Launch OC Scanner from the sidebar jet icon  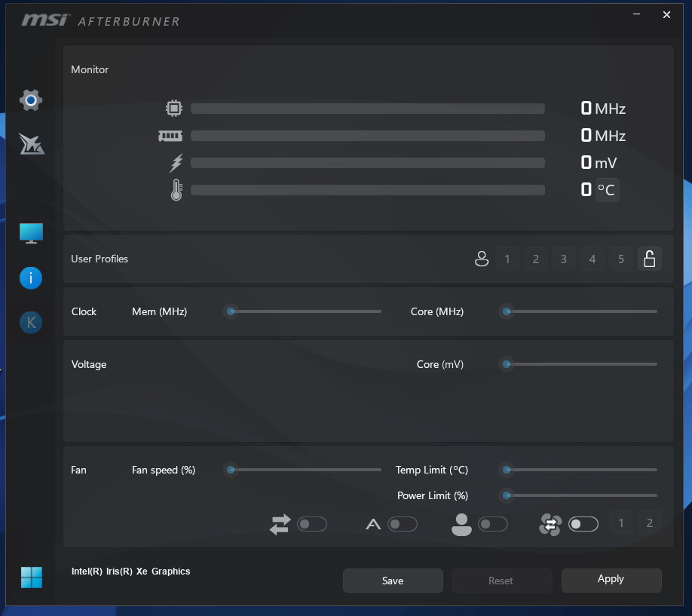(32, 143)
